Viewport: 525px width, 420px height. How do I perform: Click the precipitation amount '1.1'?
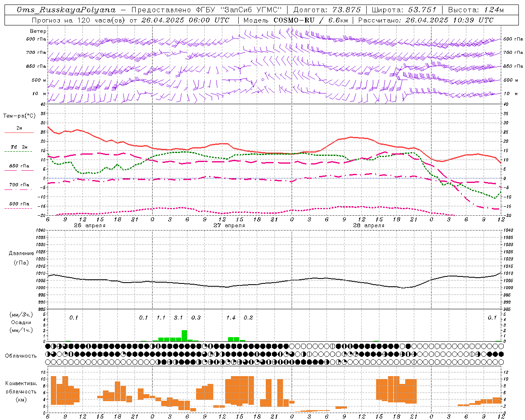click(x=161, y=318)
